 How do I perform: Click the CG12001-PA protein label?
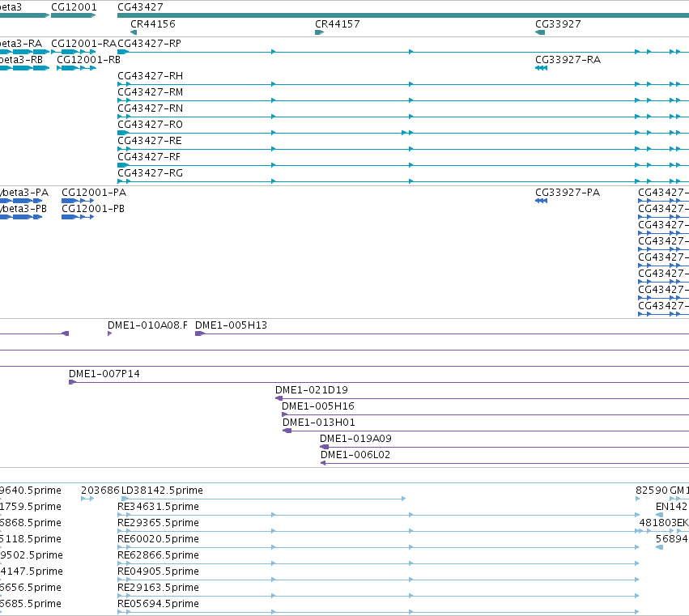[x=94, y=193]
